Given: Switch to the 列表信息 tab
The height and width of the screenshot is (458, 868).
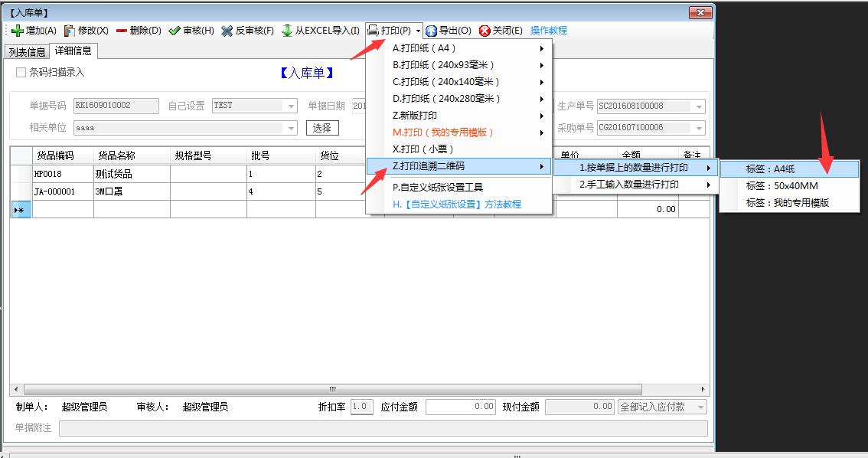Looking at the screenshot, I should [x=27, y=52].
